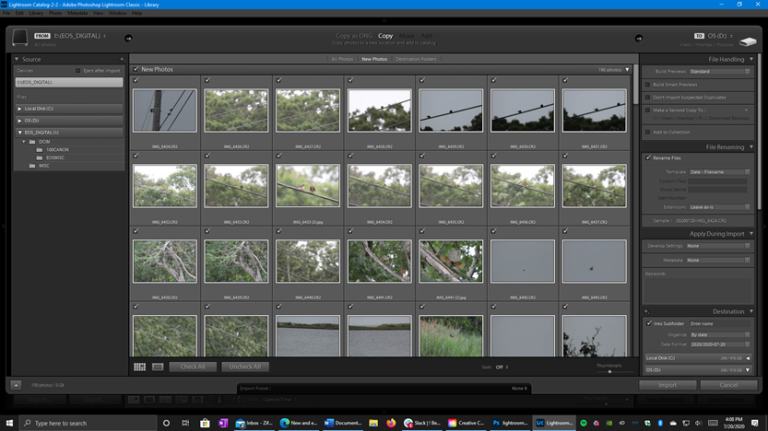Collapse the File Renaming panel
768x431 pixels.
pyautogui.click(x=751, y=147)
